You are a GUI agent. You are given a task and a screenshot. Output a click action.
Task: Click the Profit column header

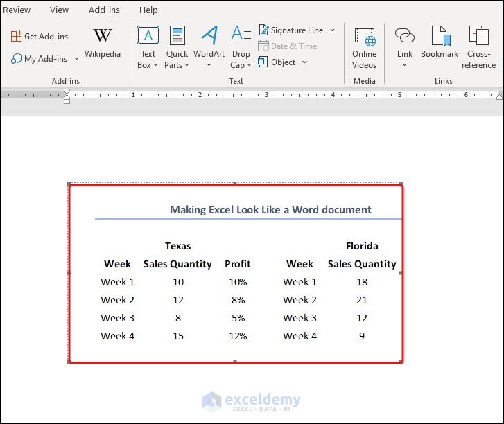pos(238,264)
